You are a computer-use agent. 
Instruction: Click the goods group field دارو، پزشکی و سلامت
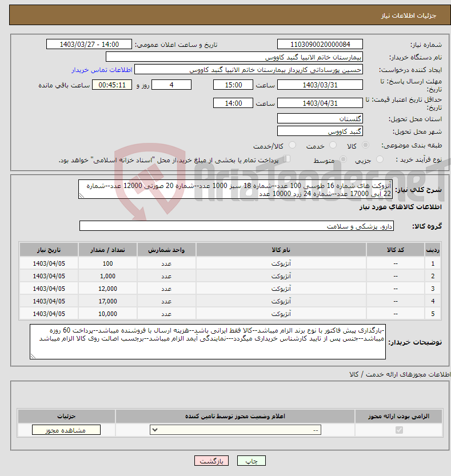pos(237,226)
